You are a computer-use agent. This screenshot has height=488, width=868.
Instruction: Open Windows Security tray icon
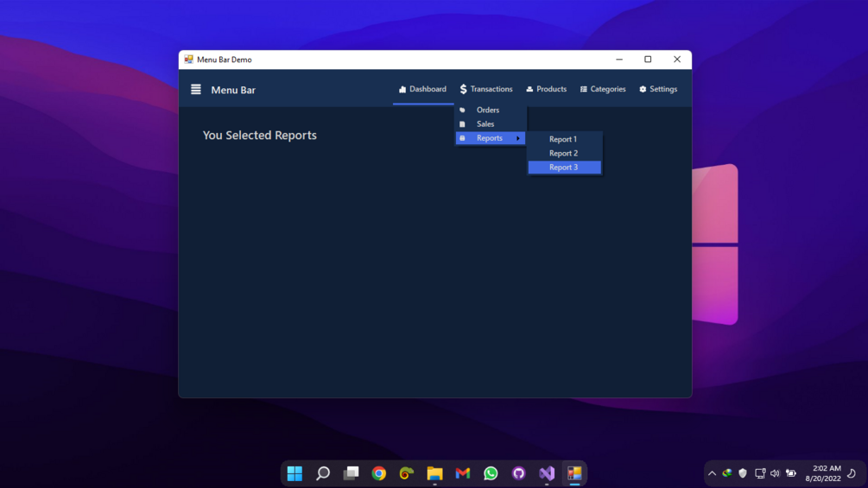click(743, 473)
